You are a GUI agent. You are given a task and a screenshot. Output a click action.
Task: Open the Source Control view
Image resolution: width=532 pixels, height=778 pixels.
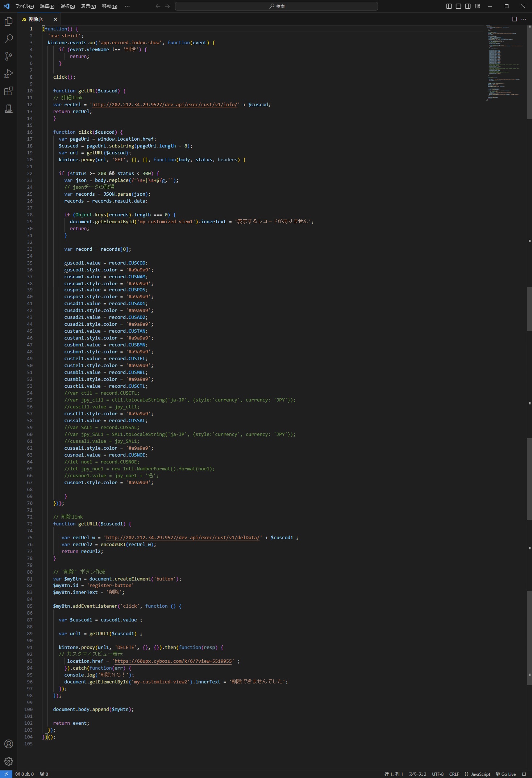(x=9, y=56)
